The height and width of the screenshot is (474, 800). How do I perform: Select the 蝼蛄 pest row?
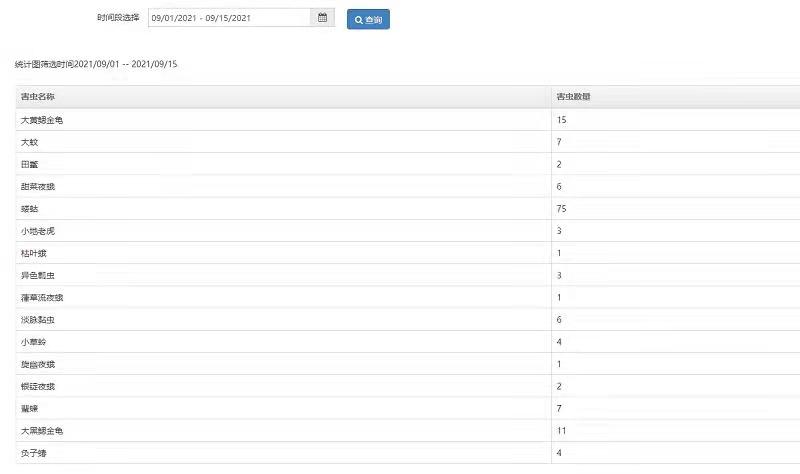(31, 209)
